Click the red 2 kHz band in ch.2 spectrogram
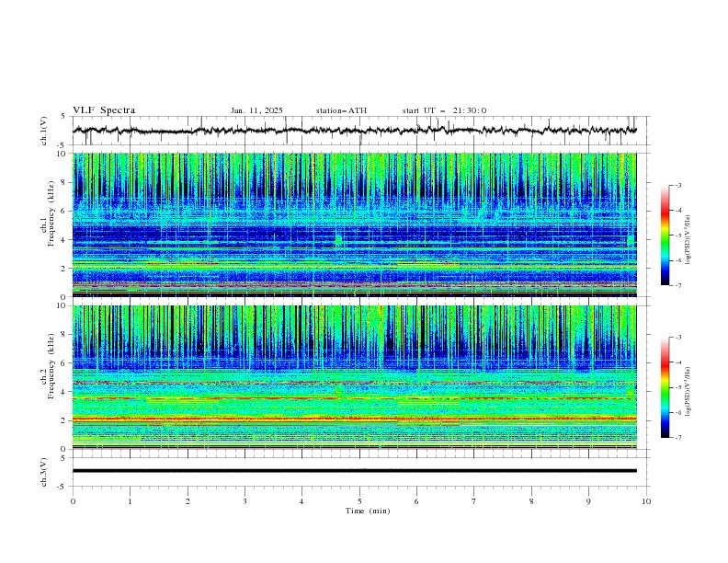The height and width of the screenshot is (563, 728). (x=355, y=419)
